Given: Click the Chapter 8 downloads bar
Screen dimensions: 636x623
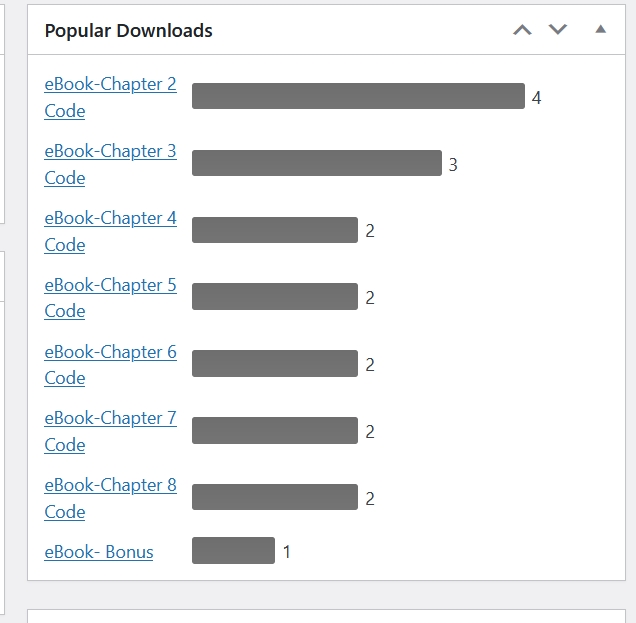Looking at the screenshot, I should point(274,497).
